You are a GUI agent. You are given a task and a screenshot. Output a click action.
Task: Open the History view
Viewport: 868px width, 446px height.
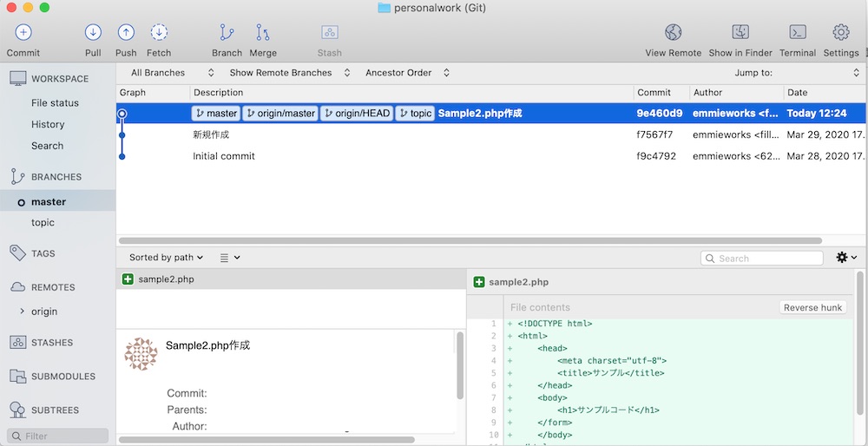tap(48, 124)
